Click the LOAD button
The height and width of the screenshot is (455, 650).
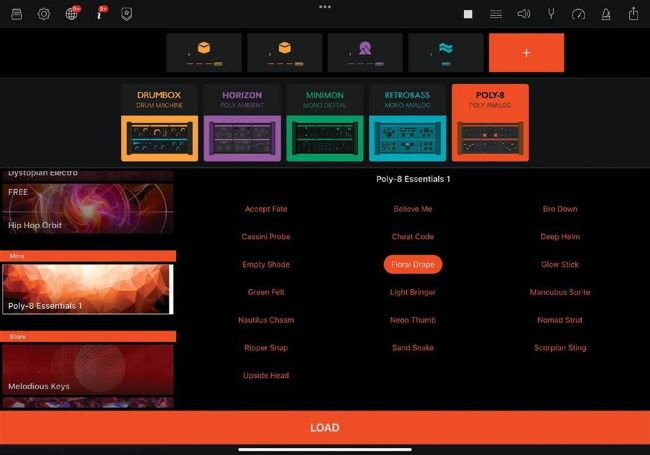[x=325, y=427]
